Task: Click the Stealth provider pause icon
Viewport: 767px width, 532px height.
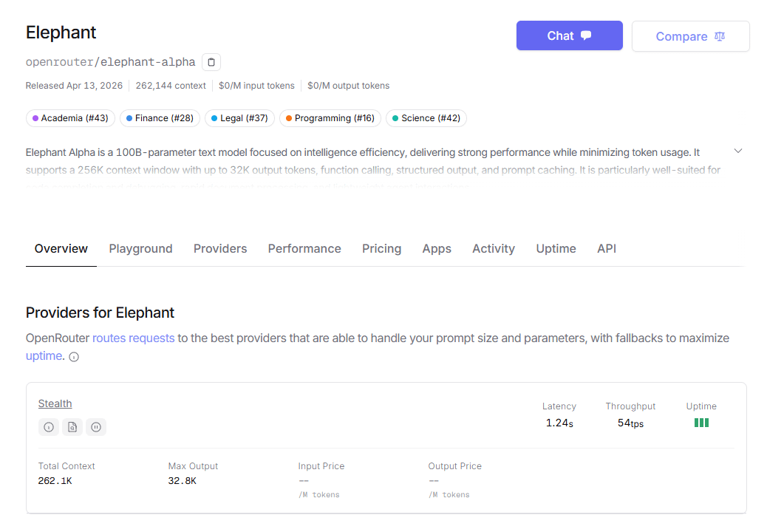Action: point(96,427)
